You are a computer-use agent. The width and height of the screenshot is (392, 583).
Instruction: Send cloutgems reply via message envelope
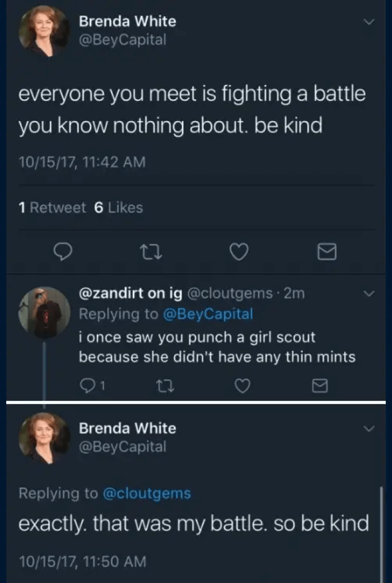coord(320,384)
